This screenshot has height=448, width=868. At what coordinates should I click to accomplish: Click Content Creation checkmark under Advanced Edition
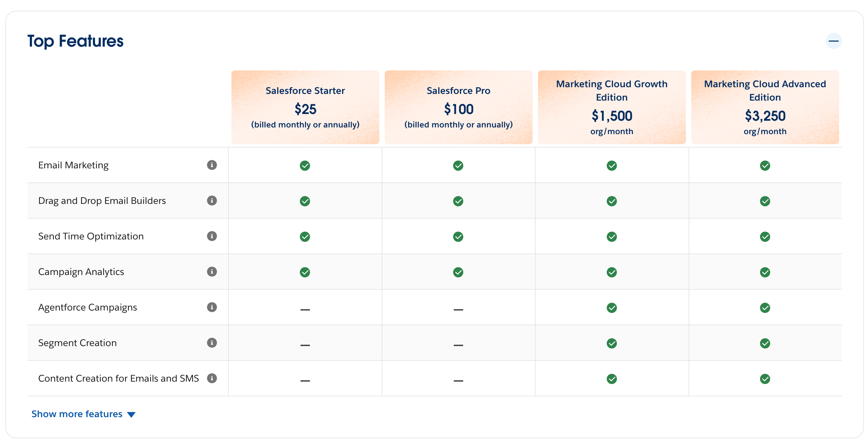765,379
